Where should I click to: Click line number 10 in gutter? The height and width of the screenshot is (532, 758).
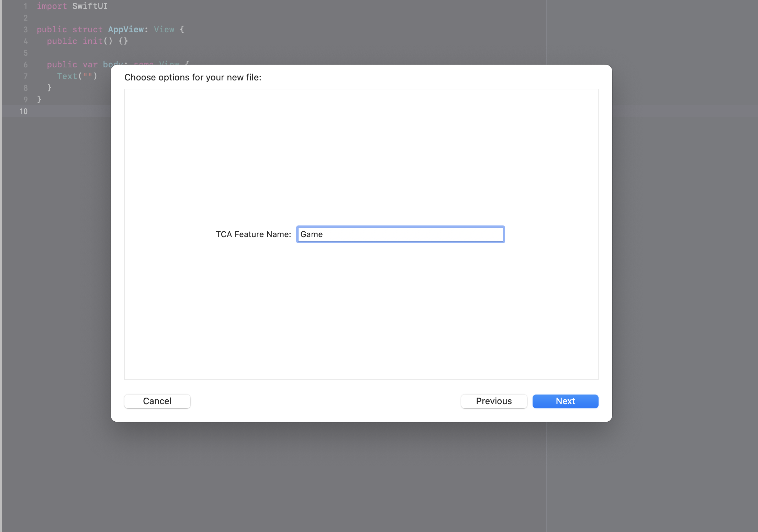coord(23,111)
